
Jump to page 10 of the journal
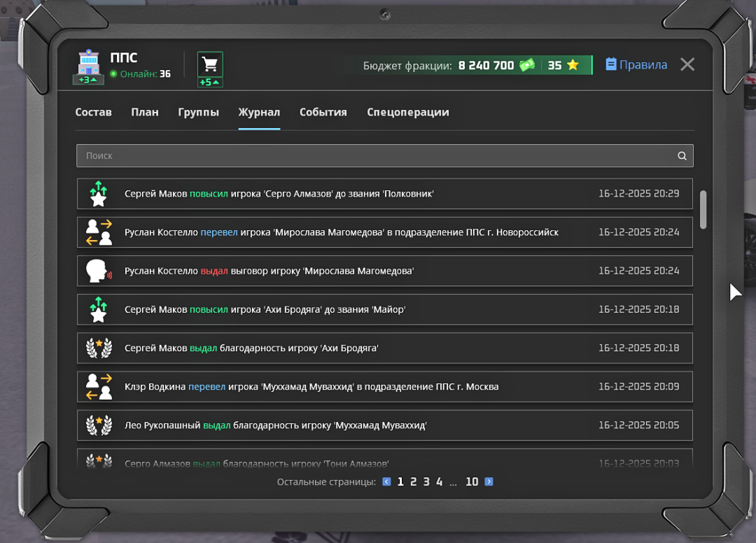(472, 481)
